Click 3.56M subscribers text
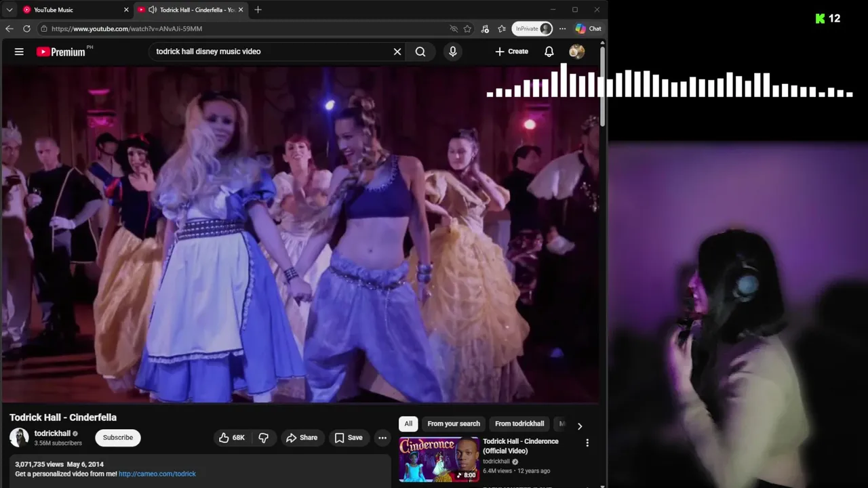The height and width of the screenshot is (488, 868). [x=58, y=443]
